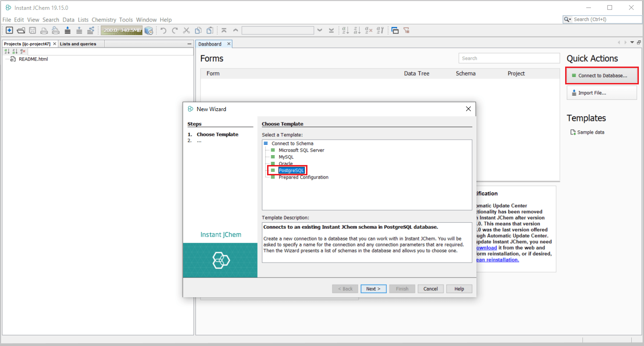Open the search field dropdown chevron
Viewport: 644px width, 346px height.
tap(320, 30)
